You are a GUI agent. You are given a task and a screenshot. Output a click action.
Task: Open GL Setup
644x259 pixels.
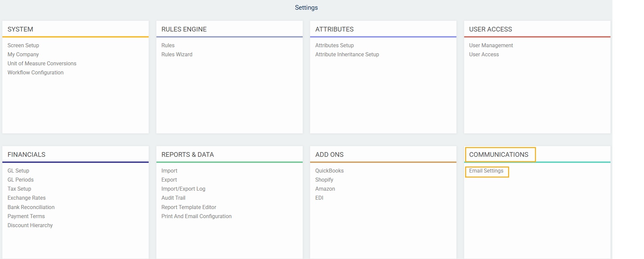[18, 171]
